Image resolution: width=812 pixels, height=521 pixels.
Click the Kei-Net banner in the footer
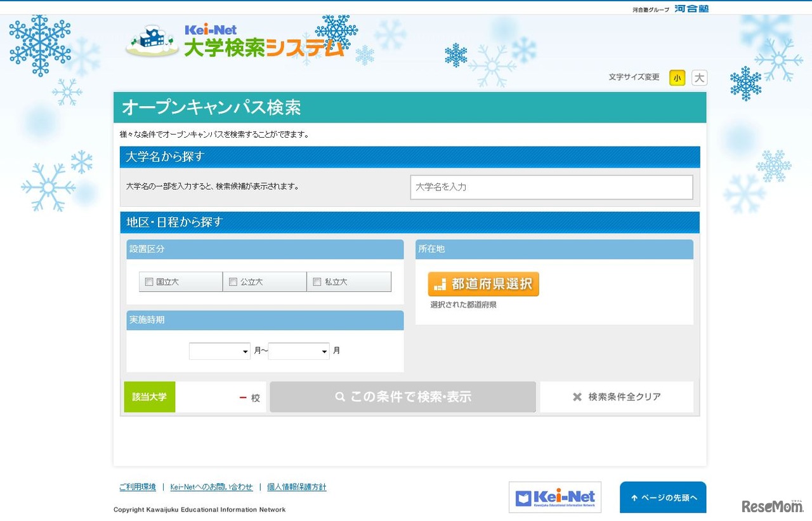coord(555,497)
